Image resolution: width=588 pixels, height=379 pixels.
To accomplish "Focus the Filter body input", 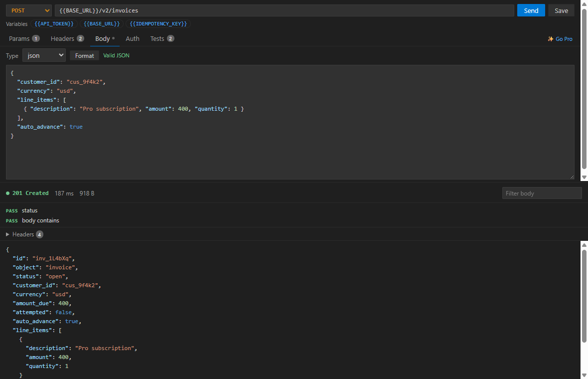I will [542, 193].
